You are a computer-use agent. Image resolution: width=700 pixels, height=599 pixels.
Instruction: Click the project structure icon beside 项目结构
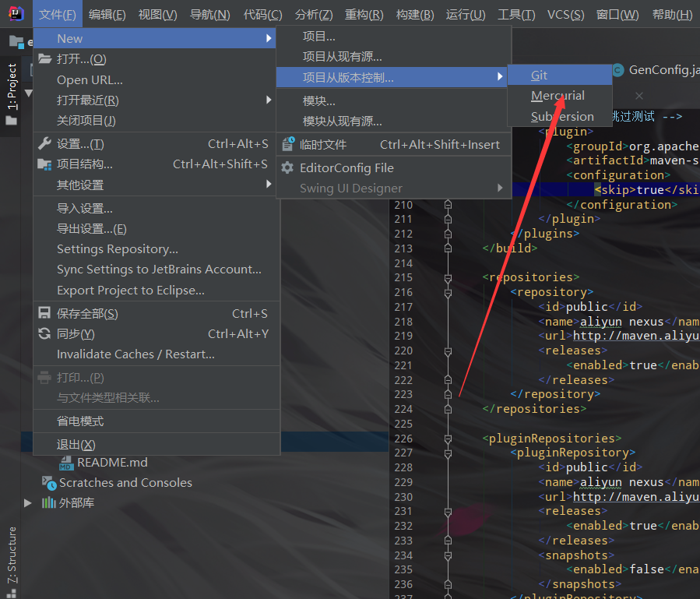[x=44, y=164]
